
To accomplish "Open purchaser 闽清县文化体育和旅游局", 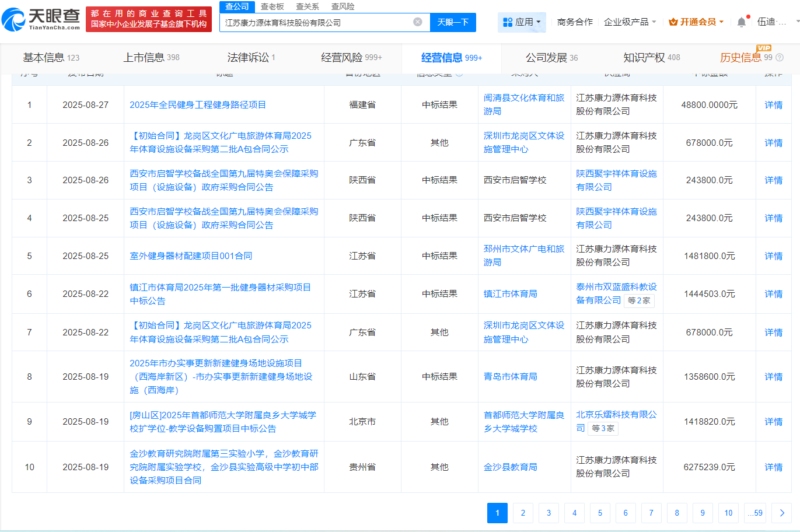I will (524, 104).
